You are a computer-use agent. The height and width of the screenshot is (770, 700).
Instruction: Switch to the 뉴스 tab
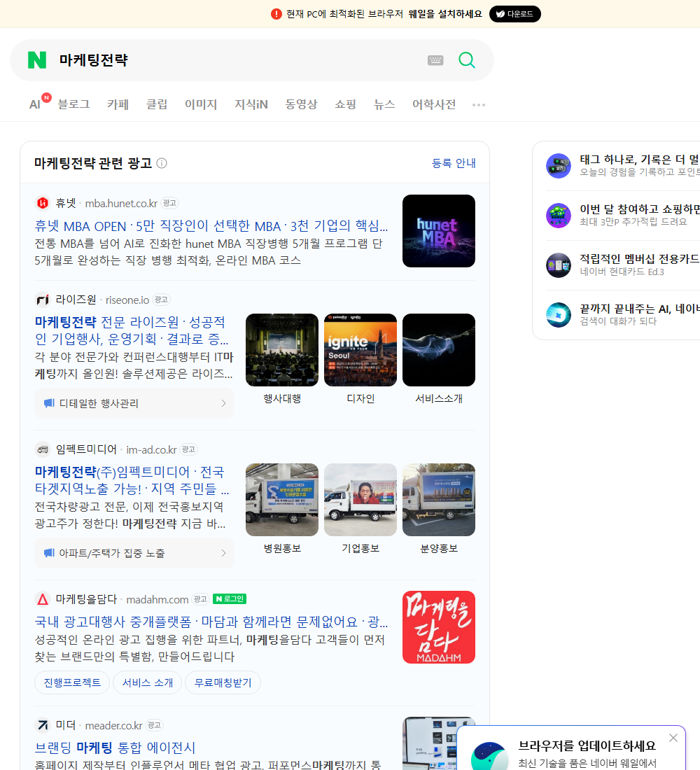click(x=384, y=104)
